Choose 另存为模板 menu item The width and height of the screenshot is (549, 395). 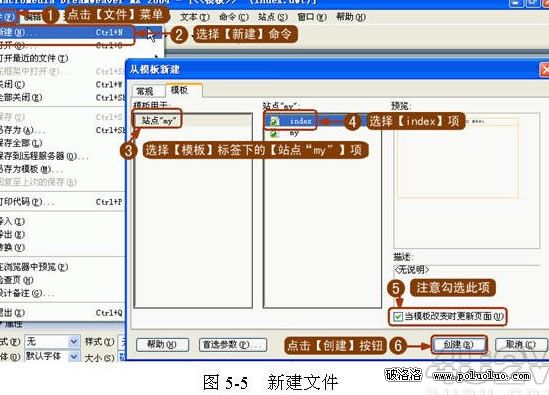click(63, 169)
